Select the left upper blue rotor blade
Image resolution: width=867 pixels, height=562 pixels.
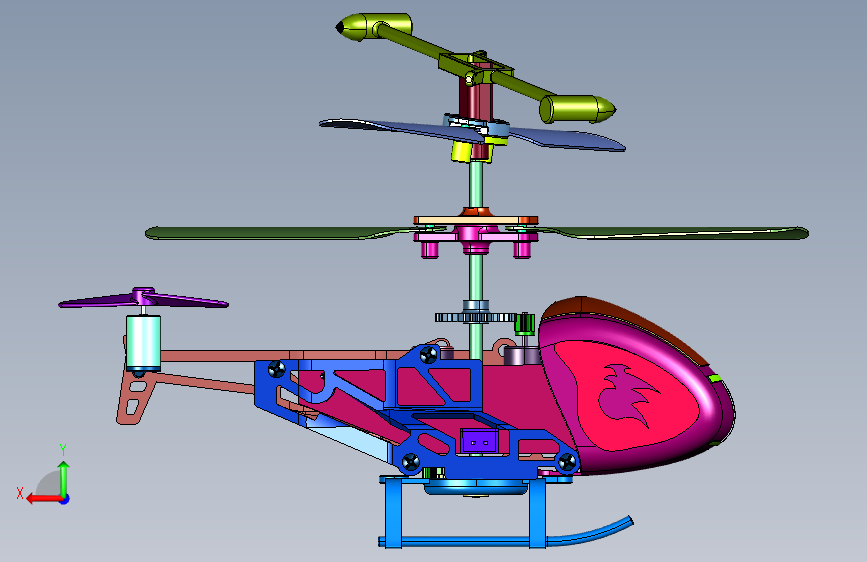(401, 130)
